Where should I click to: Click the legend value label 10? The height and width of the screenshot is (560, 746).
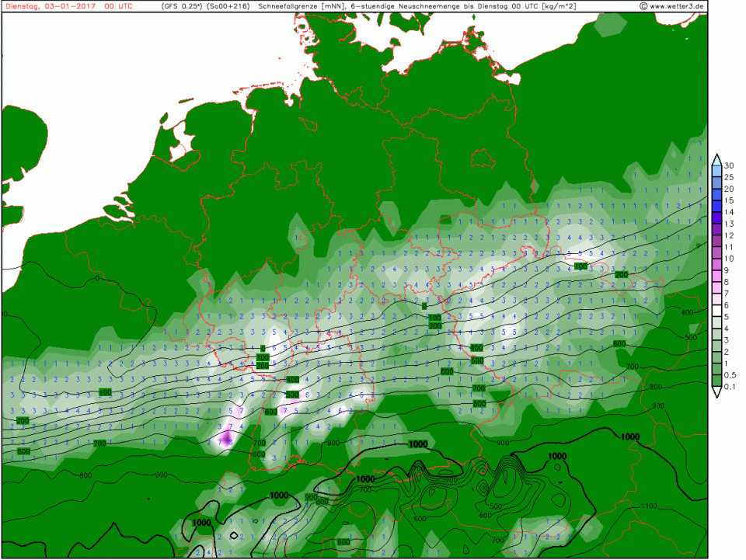click(x=729, y=259)
